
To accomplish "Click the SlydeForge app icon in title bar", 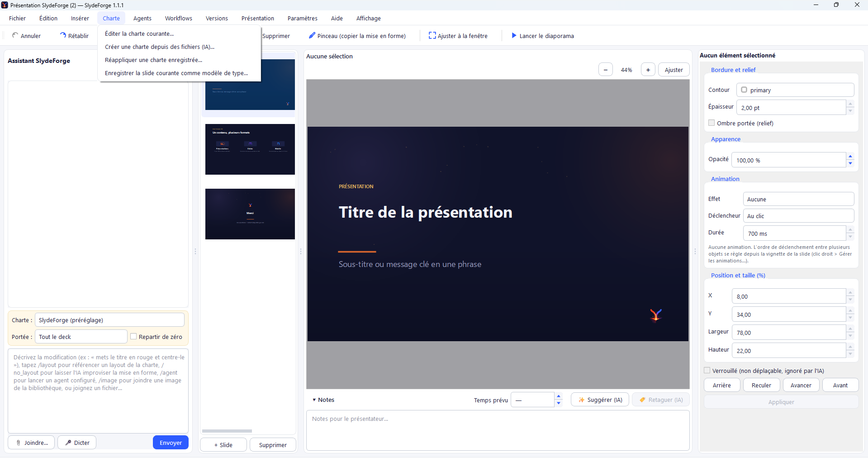I will pos(5,5).
